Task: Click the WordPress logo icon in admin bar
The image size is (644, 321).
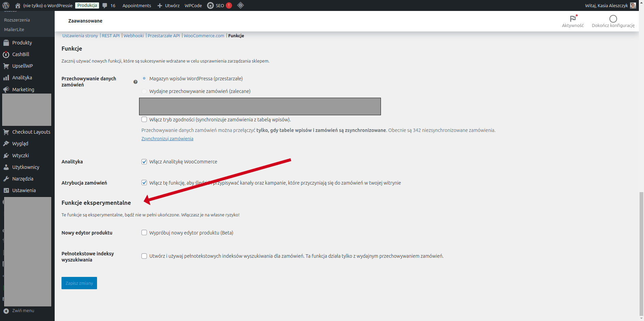Action: (6, 5)
